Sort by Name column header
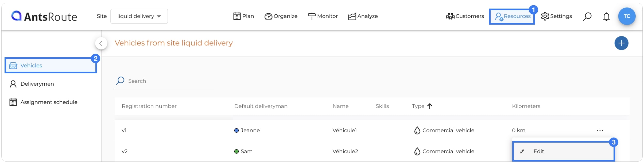Viewport: 644px width, 164px height. [x=340, y=106]
